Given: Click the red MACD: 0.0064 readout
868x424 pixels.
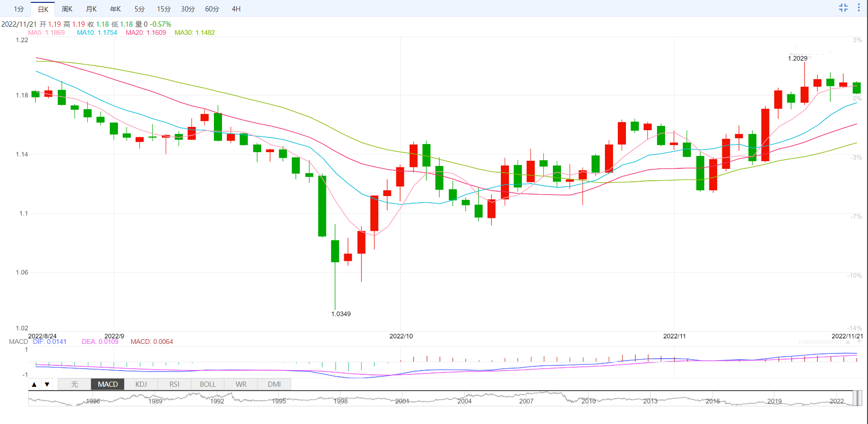Looking at the screenshot, I should pyautogui.click(x=152, y=341).
